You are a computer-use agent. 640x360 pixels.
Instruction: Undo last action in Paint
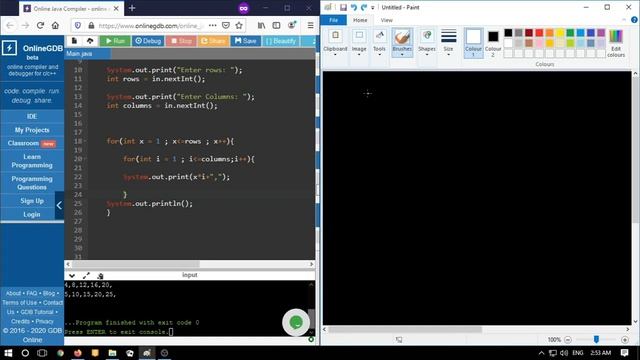coord(353,7)
